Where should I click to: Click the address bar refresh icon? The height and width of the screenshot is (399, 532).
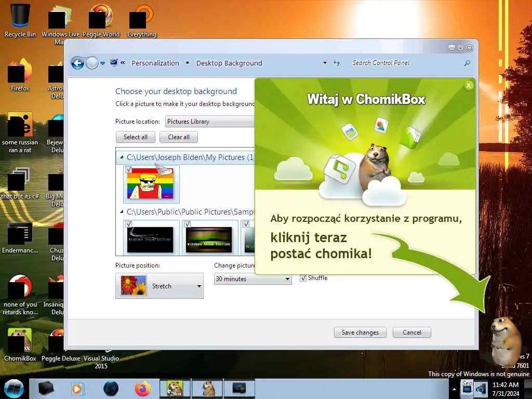pyautogui.click(x=336, y=63)
